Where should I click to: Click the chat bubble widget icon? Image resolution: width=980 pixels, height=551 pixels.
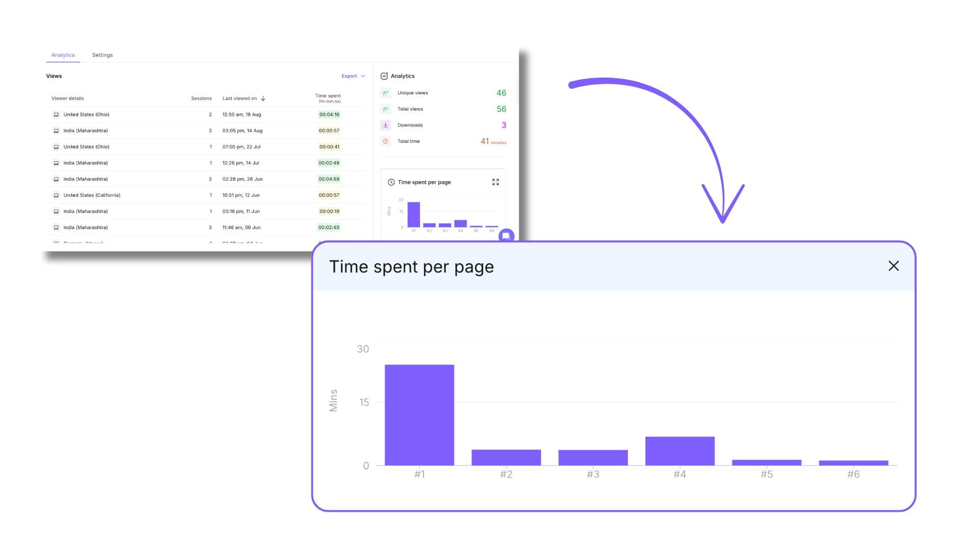507,237
